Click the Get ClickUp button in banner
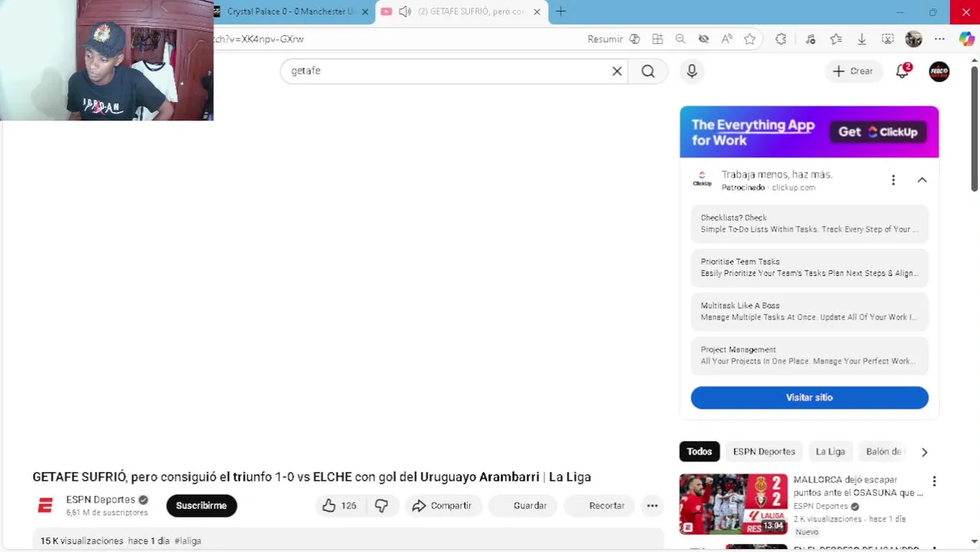Screen dimensions: 980x552 [878, 132]
